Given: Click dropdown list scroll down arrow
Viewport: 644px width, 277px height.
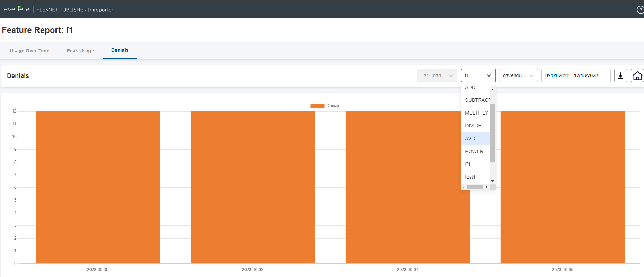Looking at the screenshot, I should coord(492,181).
